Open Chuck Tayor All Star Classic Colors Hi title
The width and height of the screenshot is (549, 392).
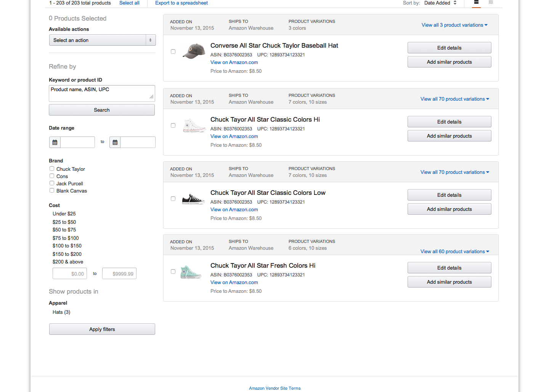[265, 119]
